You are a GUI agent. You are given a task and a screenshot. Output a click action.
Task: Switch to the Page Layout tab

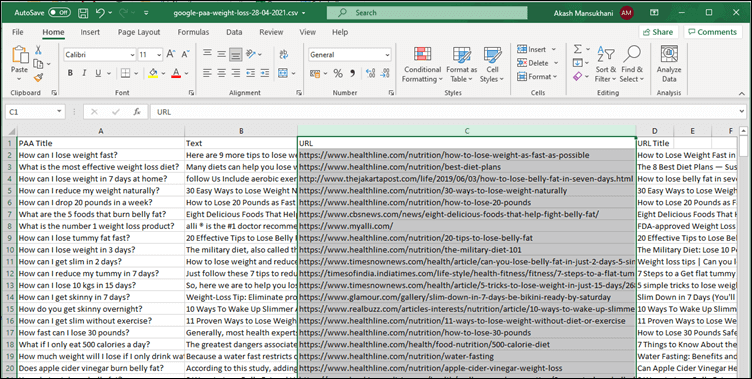coord(139,32)
